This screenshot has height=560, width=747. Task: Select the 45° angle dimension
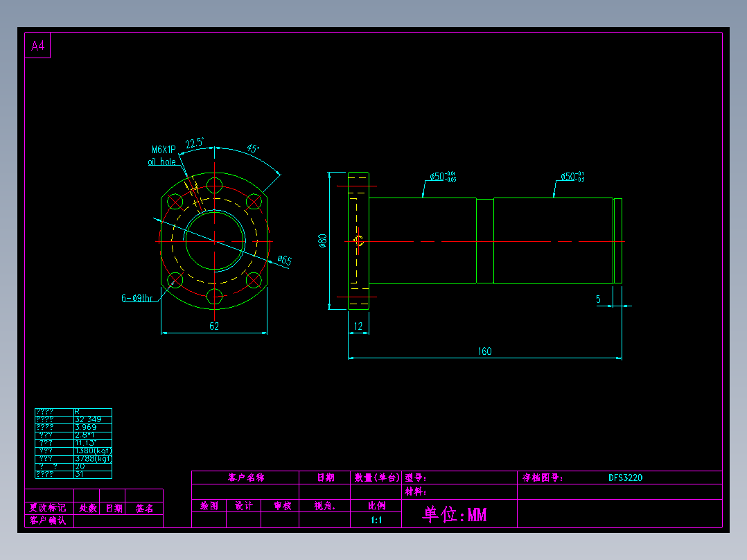254,149
